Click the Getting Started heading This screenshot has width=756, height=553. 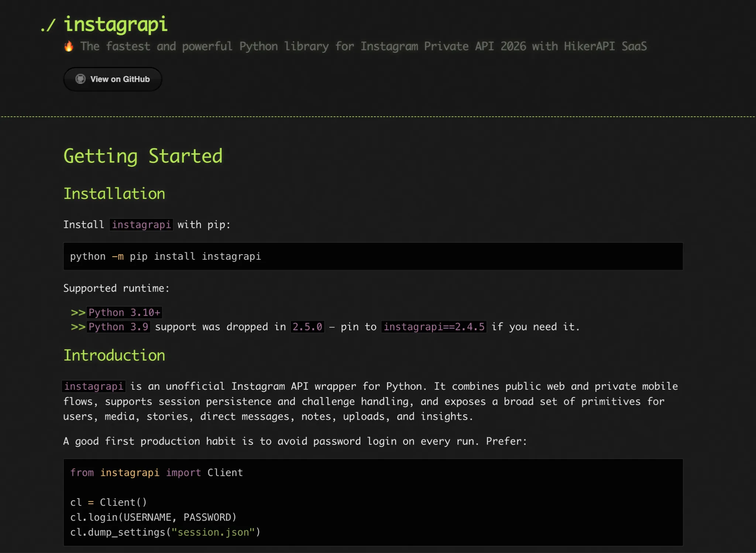(143, 156)
